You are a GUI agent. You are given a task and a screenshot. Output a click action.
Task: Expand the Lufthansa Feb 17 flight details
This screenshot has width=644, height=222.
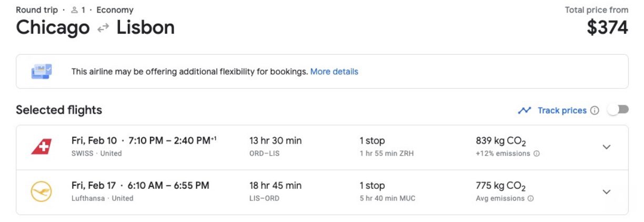(x=607, y=192)
